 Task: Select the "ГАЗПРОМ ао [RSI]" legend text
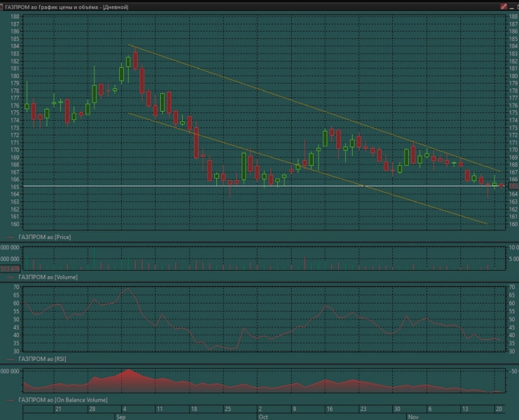click(42, 359)
